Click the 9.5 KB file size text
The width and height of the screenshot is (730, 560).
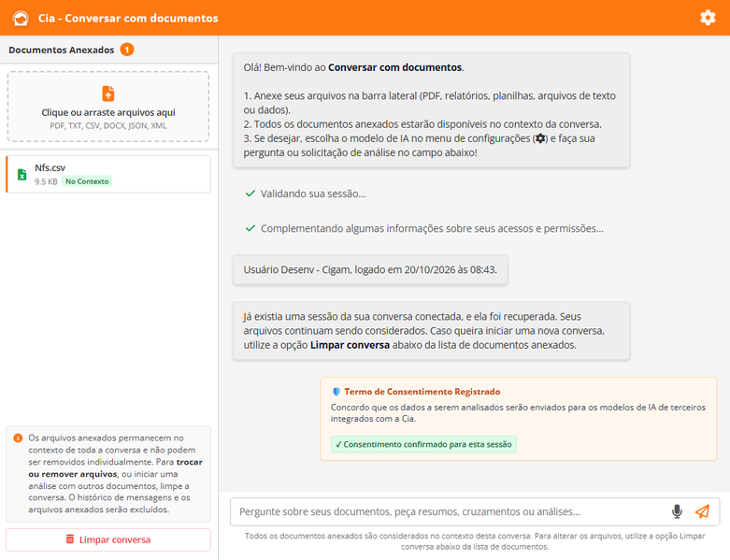[x=46, y=181]
